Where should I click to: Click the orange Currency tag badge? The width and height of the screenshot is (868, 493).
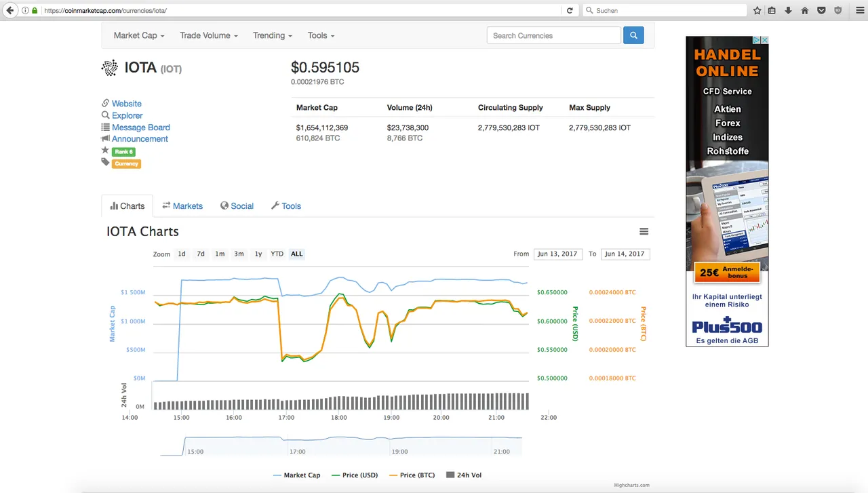[126, 163]
